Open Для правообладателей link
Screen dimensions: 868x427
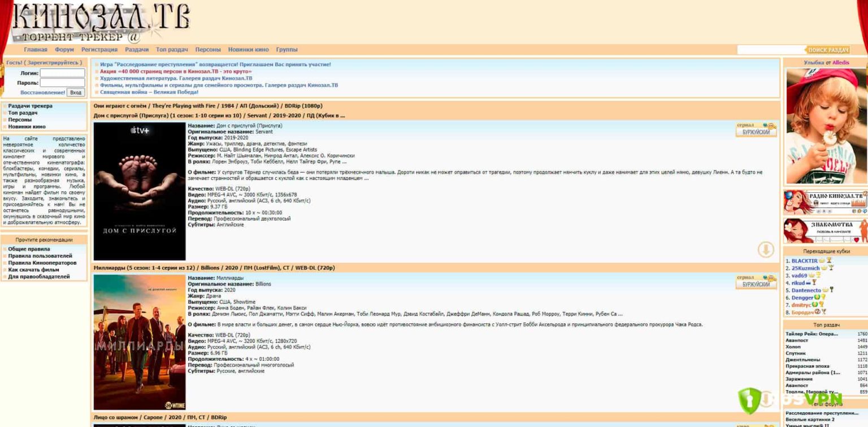point(38,277)
